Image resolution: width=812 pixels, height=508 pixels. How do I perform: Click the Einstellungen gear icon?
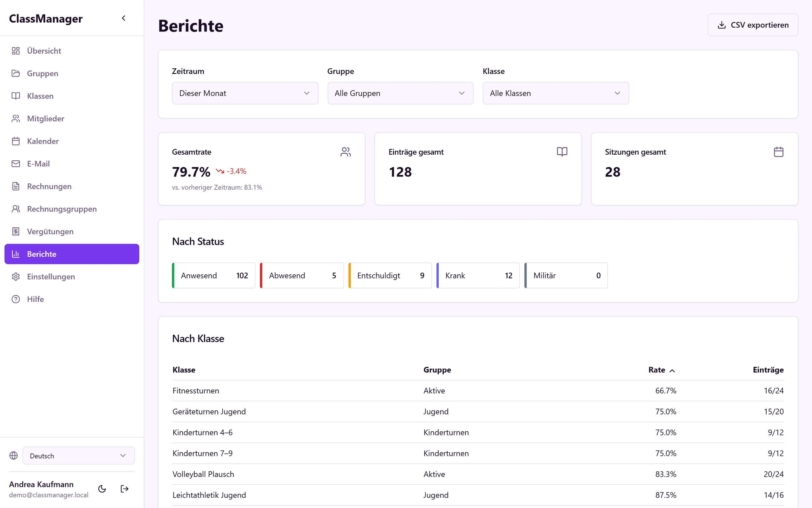pos(16,277)
